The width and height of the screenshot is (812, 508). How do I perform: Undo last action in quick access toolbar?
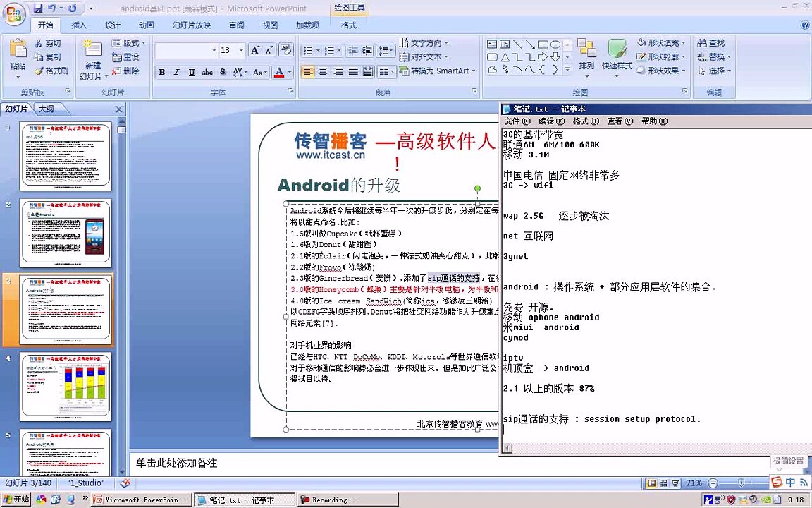(x=51, y=8)
